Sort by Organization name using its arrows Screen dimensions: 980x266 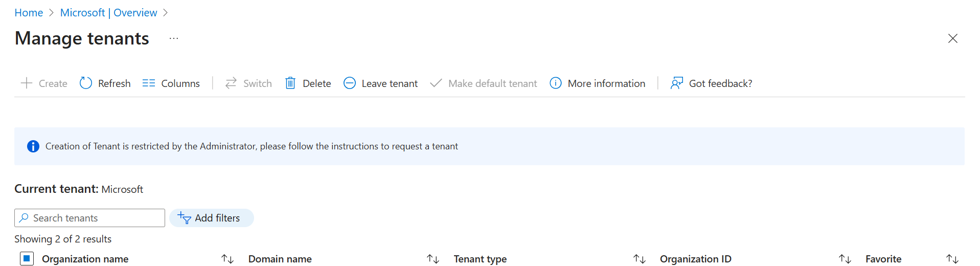point(227,259)
